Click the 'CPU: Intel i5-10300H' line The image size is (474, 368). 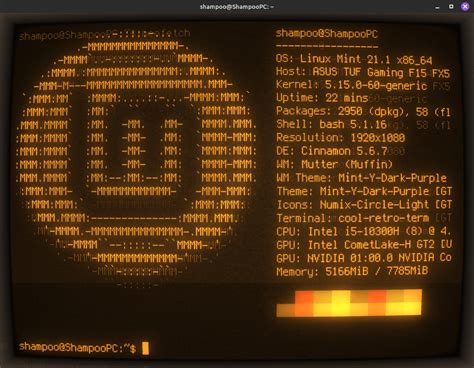pos(363,231)
